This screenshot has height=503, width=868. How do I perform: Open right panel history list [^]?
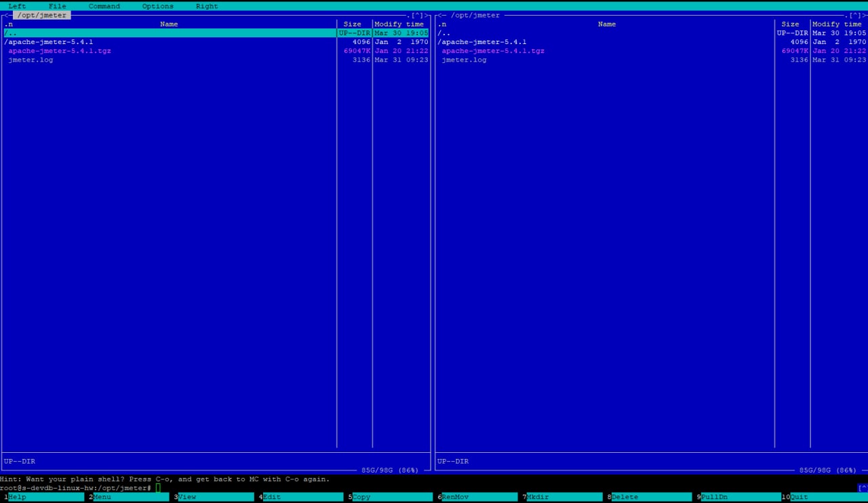[855, 15]
